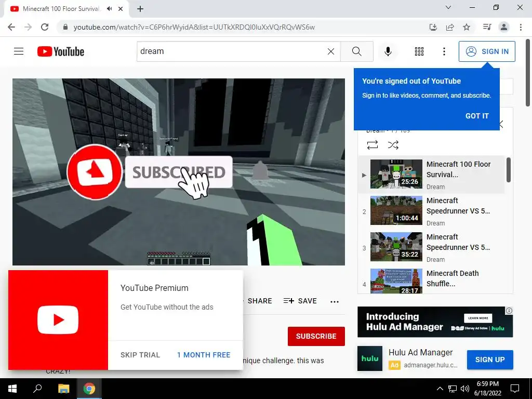Open the Chrome profile avatar

(x=504, y=27)
